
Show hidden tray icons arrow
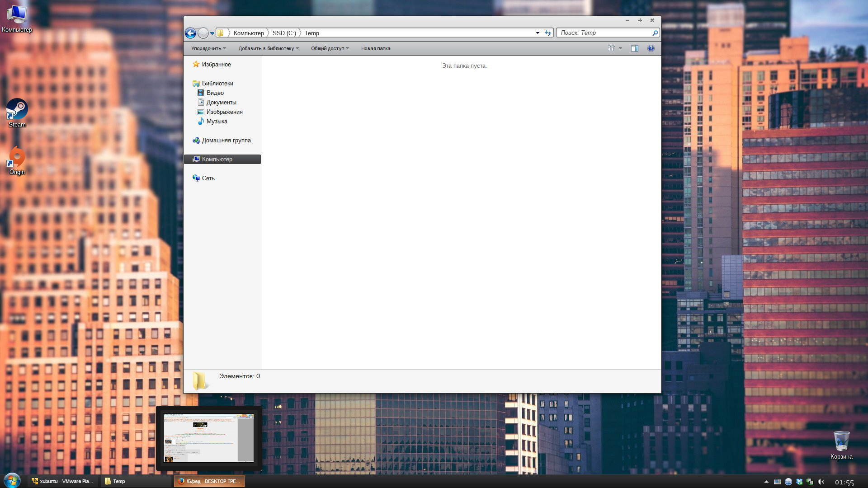[x=766, y=482]
